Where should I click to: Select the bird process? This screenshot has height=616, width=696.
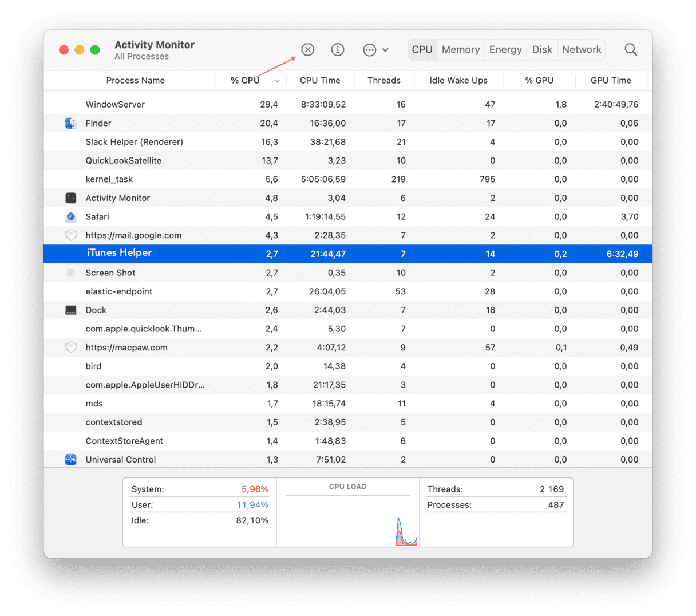tap(348, 366)
